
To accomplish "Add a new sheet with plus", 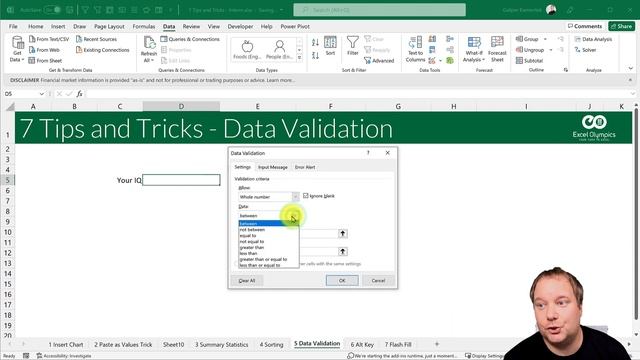I will click(437, 344).
